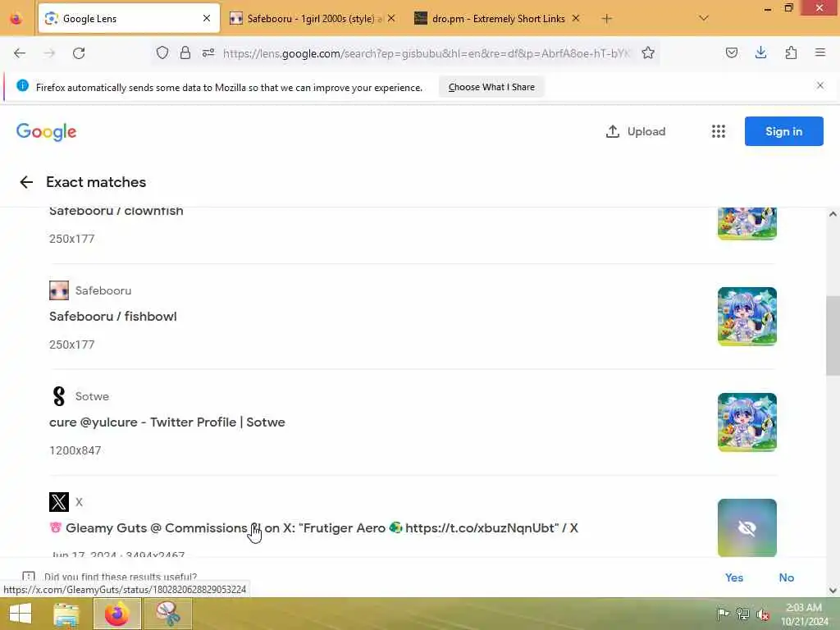Reload the page with the refresh icon
The height and width of the screenshot is (630, 840).
(x=79, y=53)
